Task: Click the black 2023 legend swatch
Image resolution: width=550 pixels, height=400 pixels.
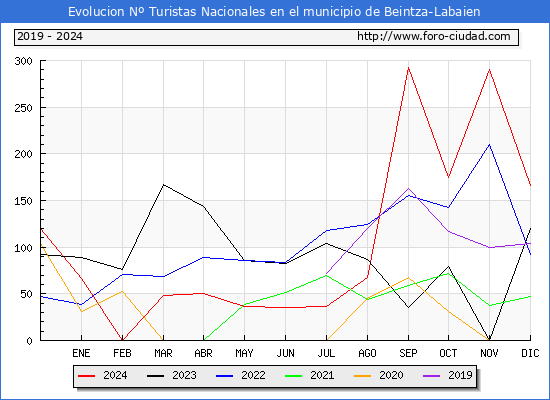Action: click(x=155, y=376)
